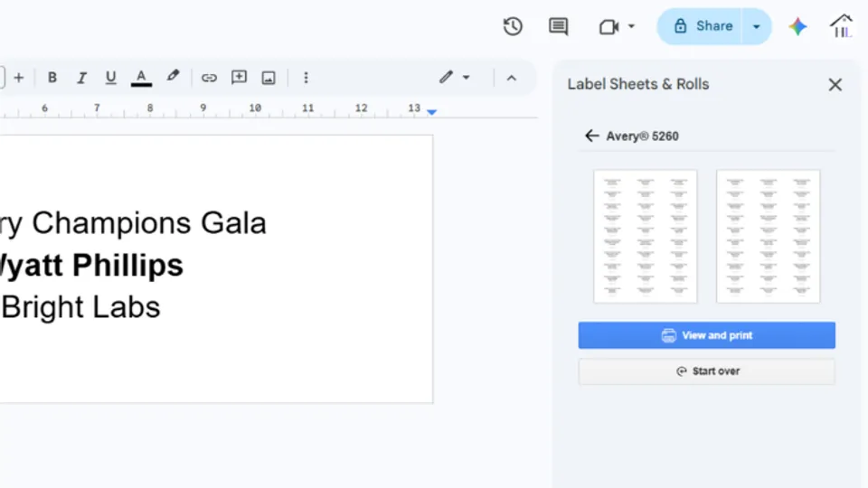
Task: Insert an image from the toolbar
Action: point(269,78)
